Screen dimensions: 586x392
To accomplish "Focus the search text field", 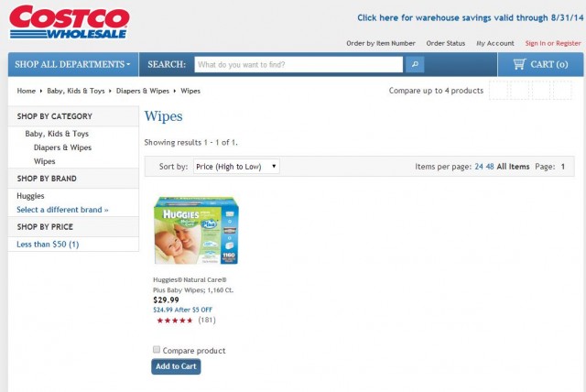I will pos(298,65).
